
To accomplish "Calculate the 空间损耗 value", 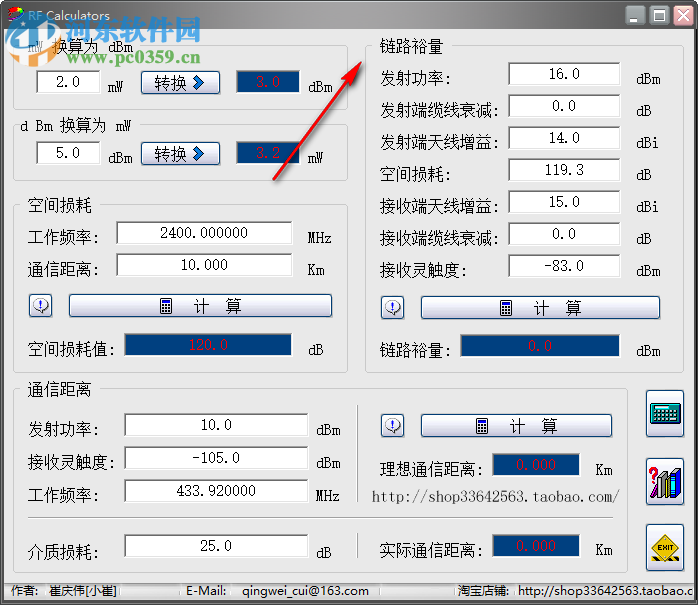I will (200, 305).
